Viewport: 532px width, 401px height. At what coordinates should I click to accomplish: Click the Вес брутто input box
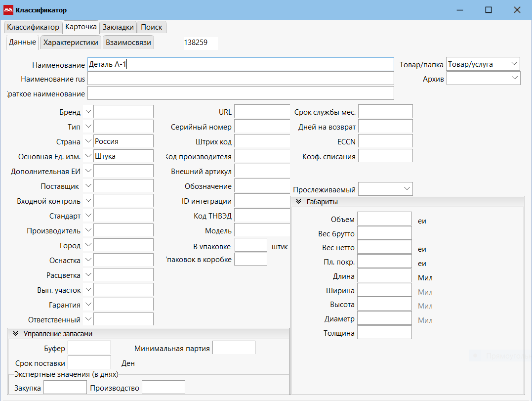pyautogui.click(x=384, y=233)
